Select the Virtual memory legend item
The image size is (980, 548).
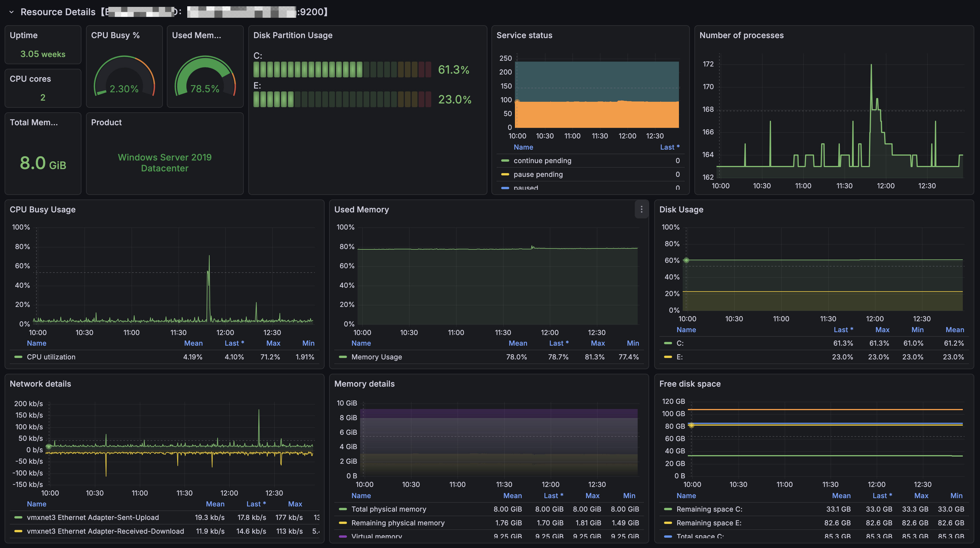(376, 536)
